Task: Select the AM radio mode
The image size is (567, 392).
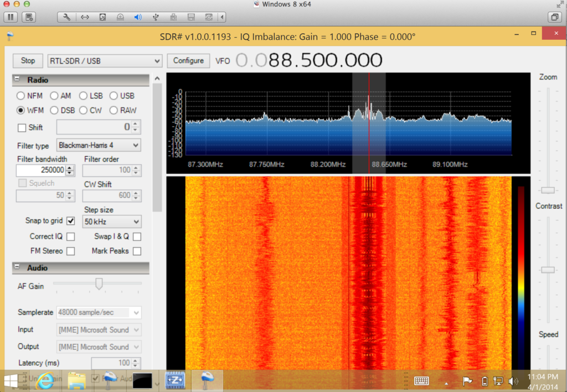Action: (x=54, y=96)
